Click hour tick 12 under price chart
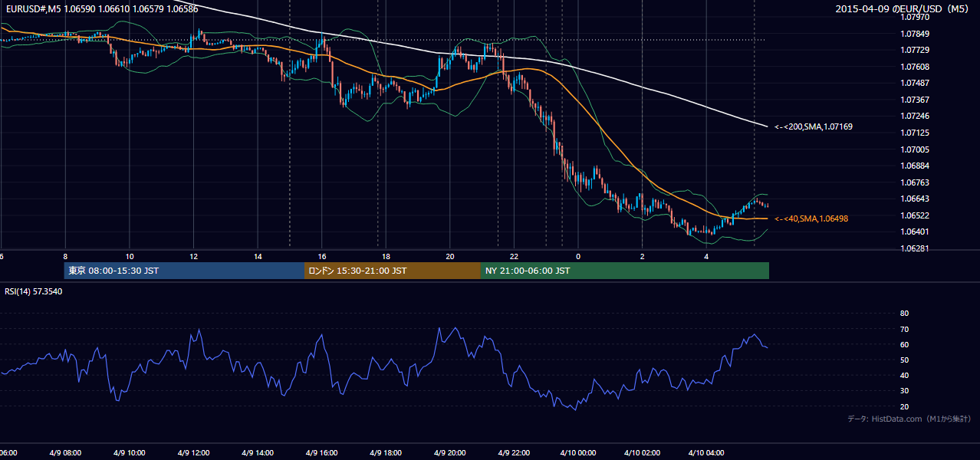Screen dimensions: 980x460 194,256
